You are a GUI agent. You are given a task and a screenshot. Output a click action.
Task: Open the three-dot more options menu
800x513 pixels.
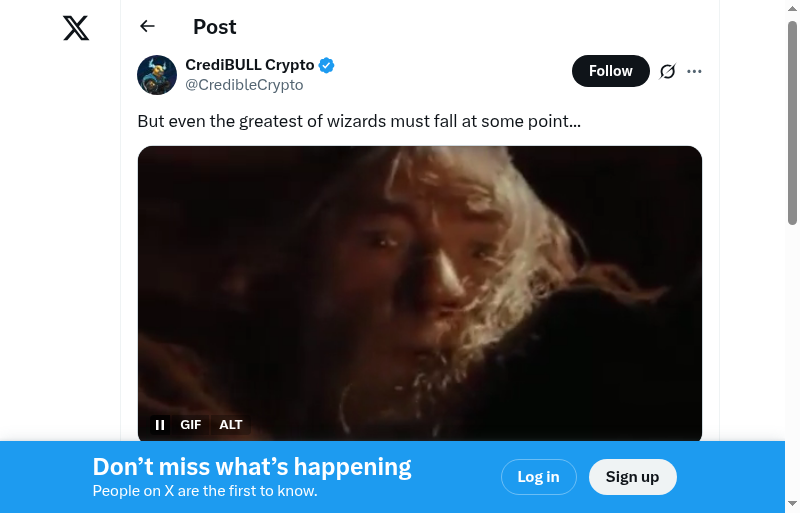[x=694, y=71]
